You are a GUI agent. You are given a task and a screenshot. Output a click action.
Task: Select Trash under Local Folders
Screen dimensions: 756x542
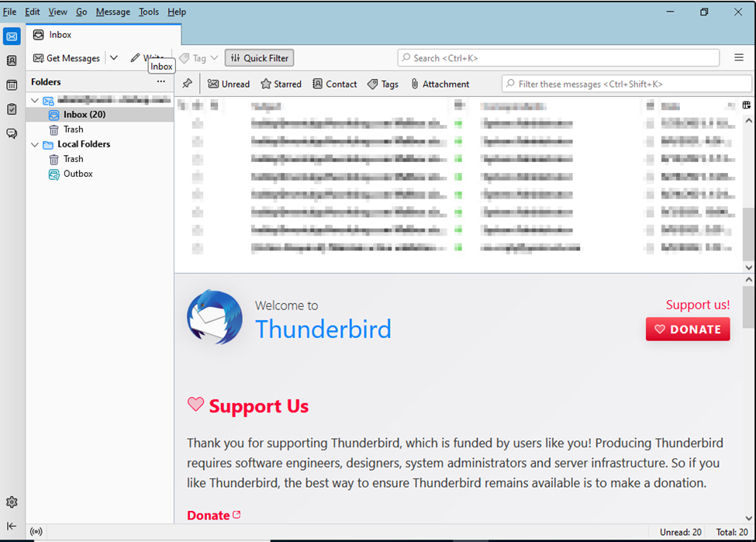(100, 159)
